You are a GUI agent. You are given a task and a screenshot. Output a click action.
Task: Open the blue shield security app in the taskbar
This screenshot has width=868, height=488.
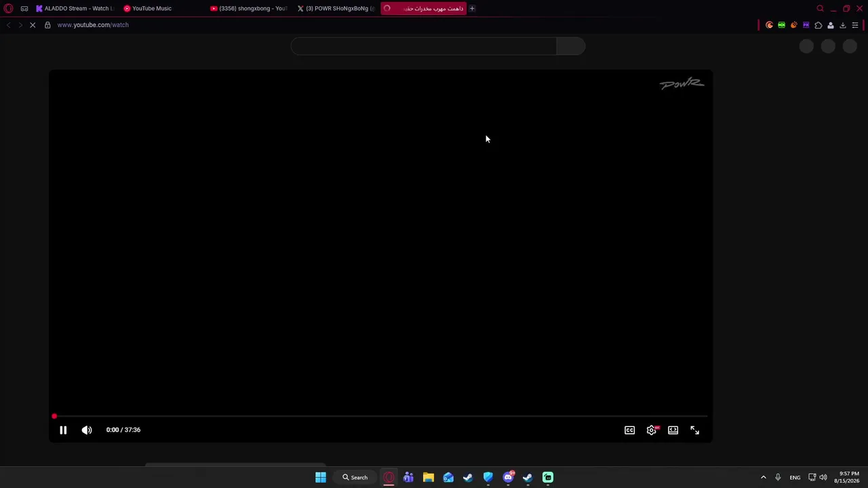click(488, 477)
